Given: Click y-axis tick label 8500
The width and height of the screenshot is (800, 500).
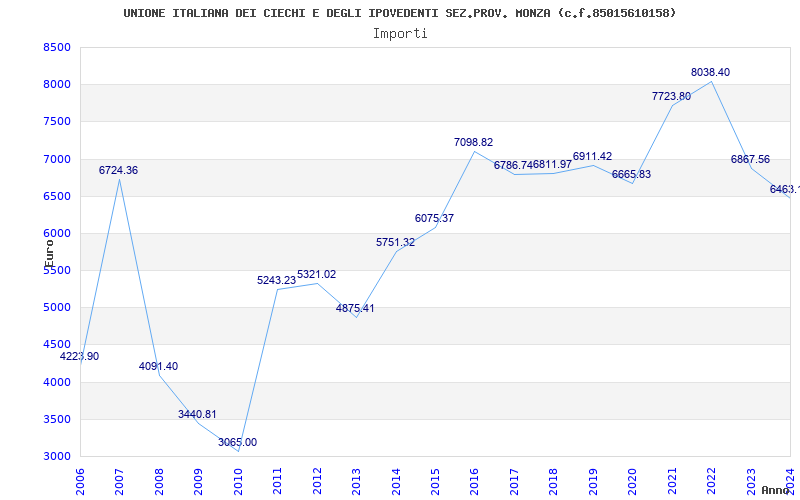Looking at the screenshot, I should (57, 47).
